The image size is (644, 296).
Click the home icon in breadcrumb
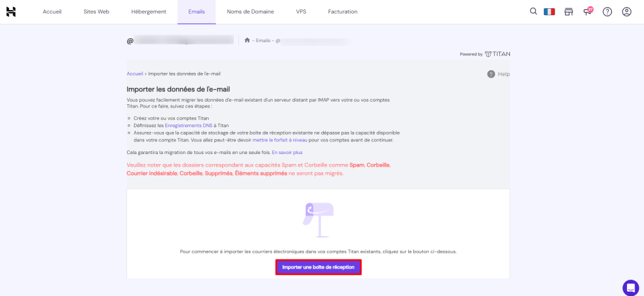pyautogui.click(x=247, y=40)
